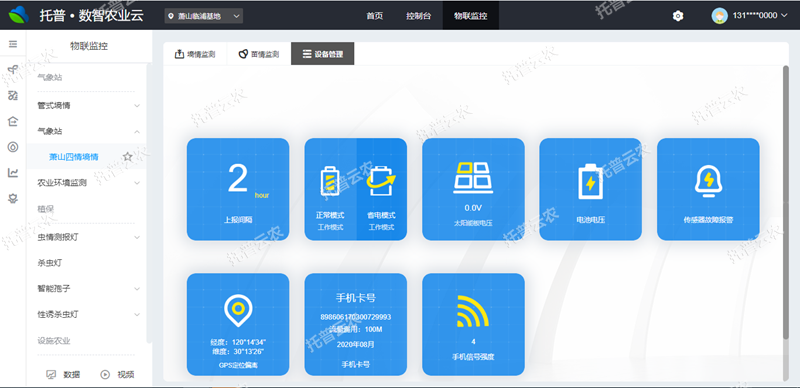Click the line chart icon in left rail
The image size is (800, 388).
click(13, 173)
